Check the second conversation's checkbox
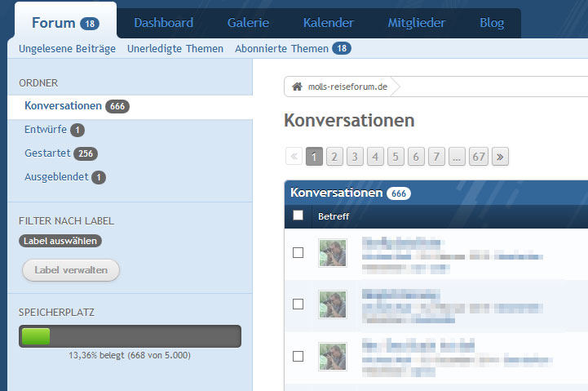 pyautogui.click(x=298, y=304)
